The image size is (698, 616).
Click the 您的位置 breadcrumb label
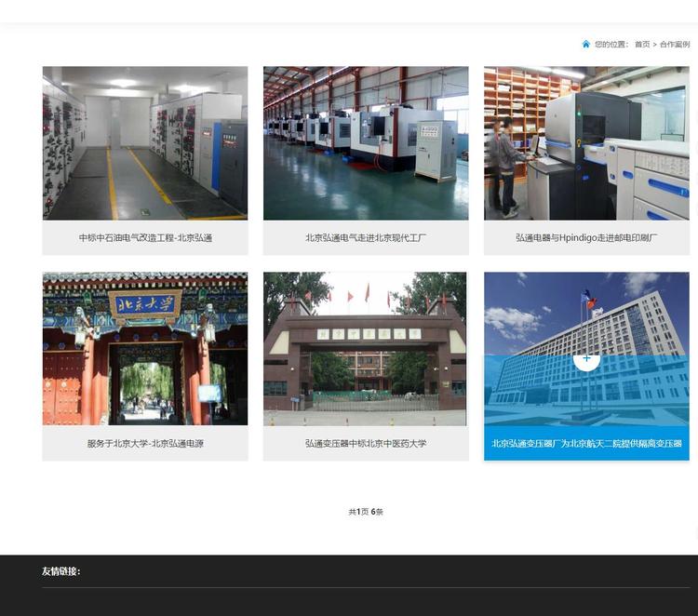(611, 44)
